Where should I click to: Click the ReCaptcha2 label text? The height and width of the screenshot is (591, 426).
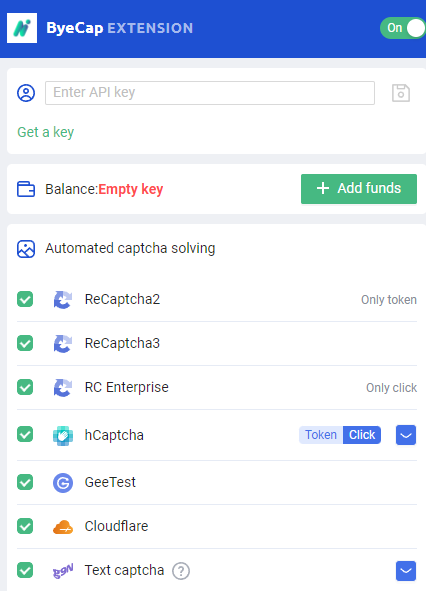(122, 300)
